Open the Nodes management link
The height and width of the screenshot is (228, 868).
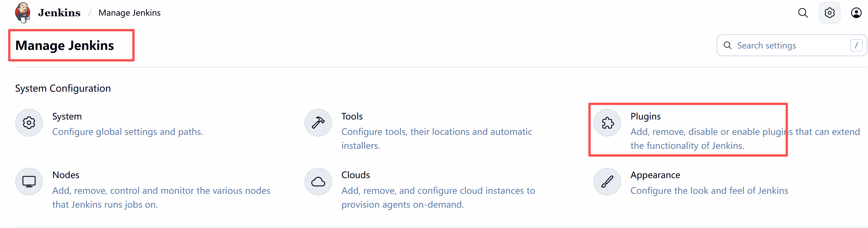[x=66, y=175]
